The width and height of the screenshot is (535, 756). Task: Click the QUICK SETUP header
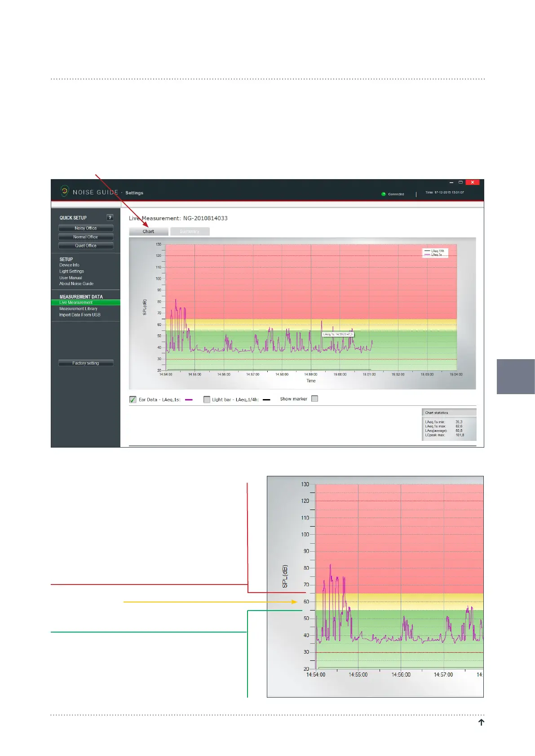pos(73,218)
